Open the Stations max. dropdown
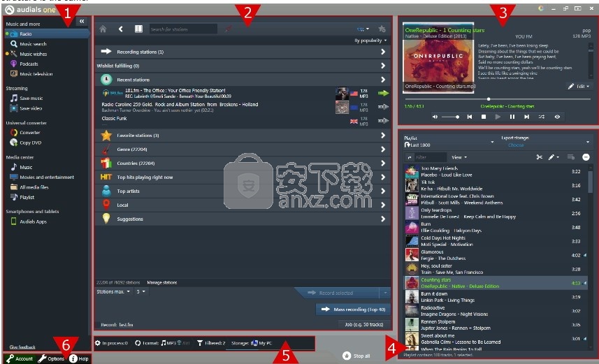This screenshot has width=599, height=364. click(x=113, y=291)
